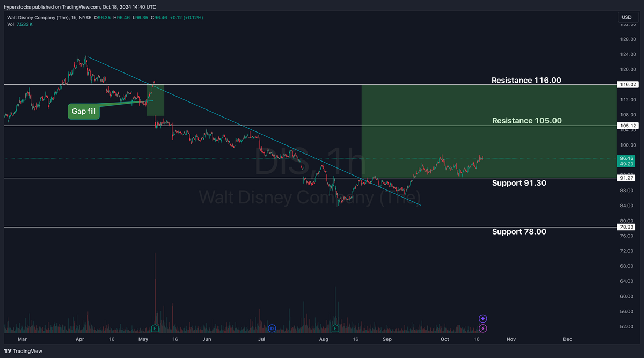Select the Resistance 116.00 text annotation
The height and width of the screenshot is (358, 644).
[526, 80]
